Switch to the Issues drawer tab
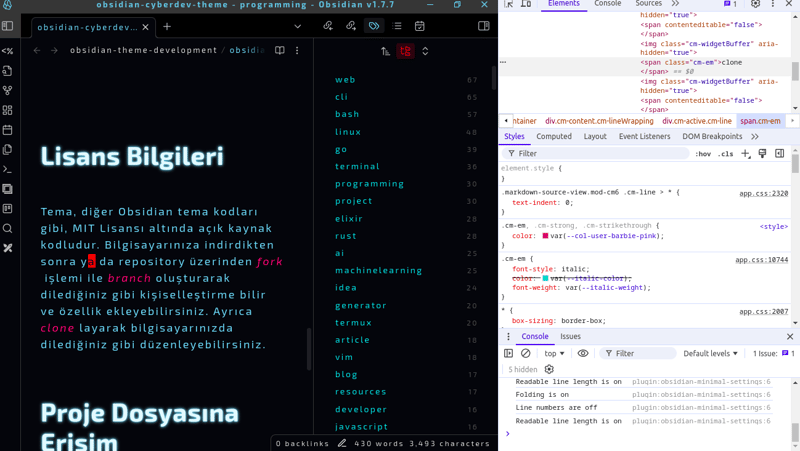Viewport: 800px width, 451px height. [x=570, y=336]
